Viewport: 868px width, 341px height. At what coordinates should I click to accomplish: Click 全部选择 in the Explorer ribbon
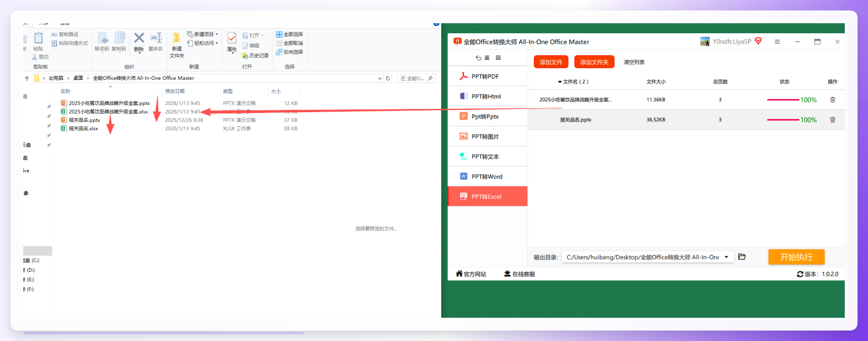point(289,34)
